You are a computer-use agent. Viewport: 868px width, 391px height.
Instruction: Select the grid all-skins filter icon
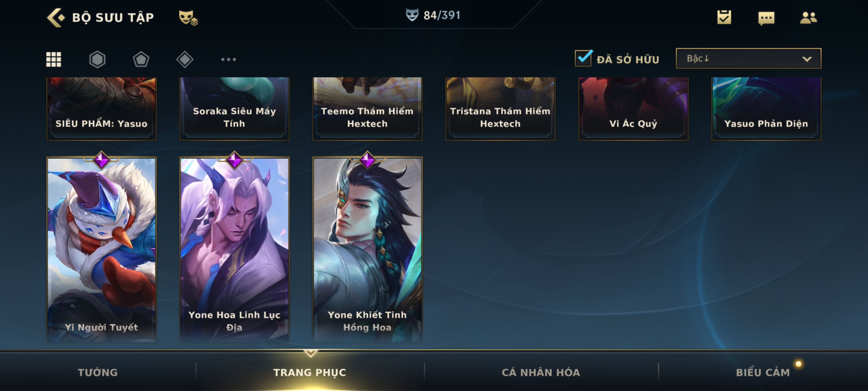(54, 59)
